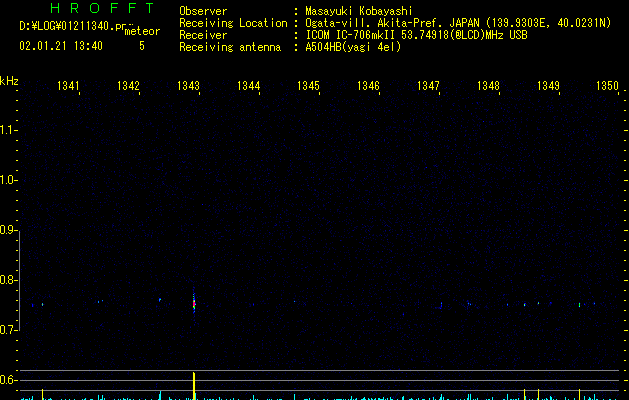Click the Receiving Location label
Image resolution: width=629 pixels, height=400 pixels.
point(233,23)
